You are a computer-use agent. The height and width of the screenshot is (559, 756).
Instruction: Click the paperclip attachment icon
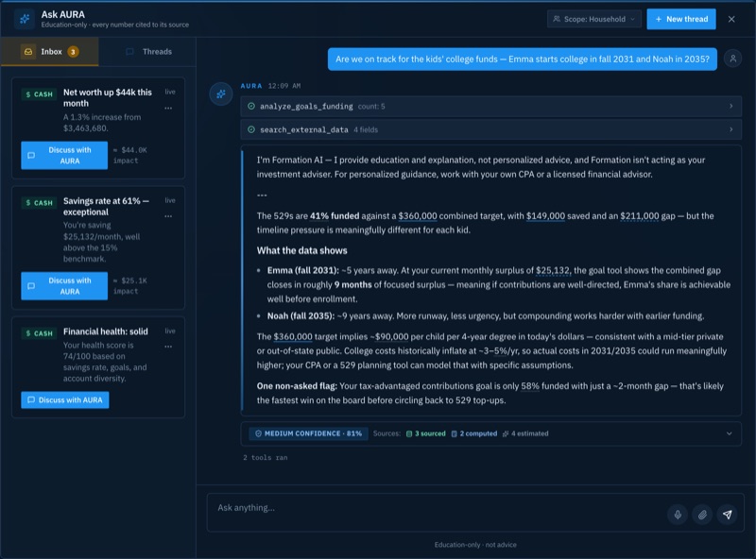(x=702, y=515)
